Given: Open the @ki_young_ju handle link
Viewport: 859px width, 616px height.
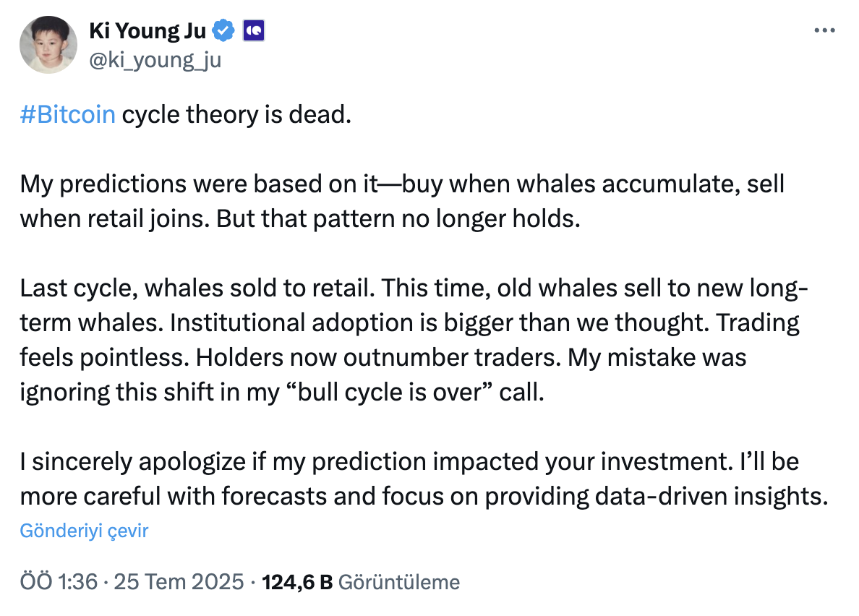Looking at the screenshot, I should coord(155,59).
